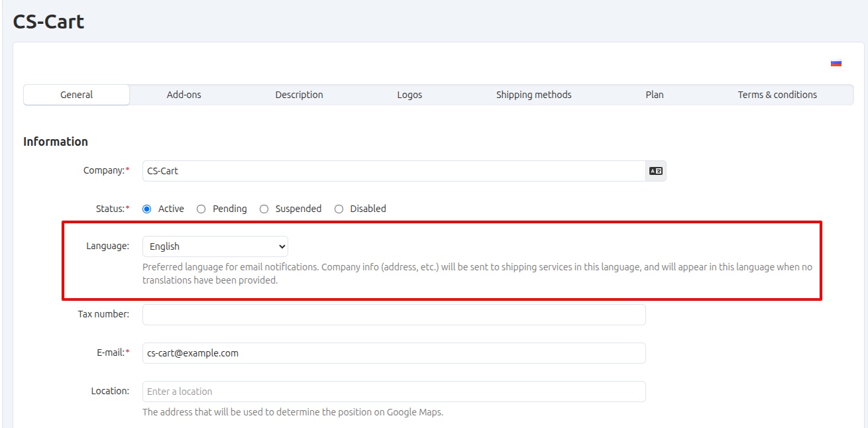Select the Active status radio button
The image size is (868, 428).
147,209
